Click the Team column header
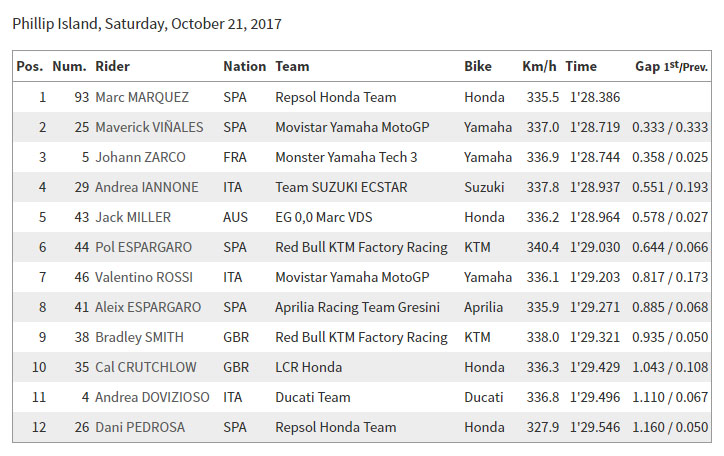Viewport: 724px width, 456px height. click(292, 66)
